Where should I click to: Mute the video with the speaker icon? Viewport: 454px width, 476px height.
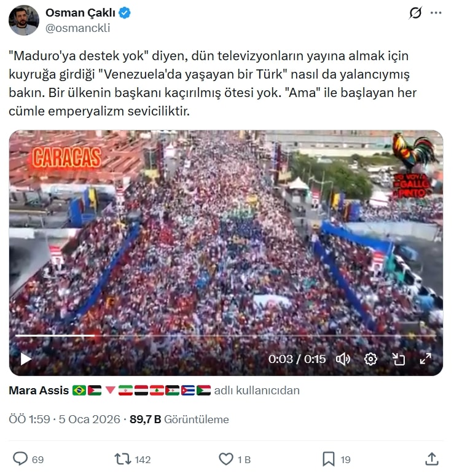point(343,359)
